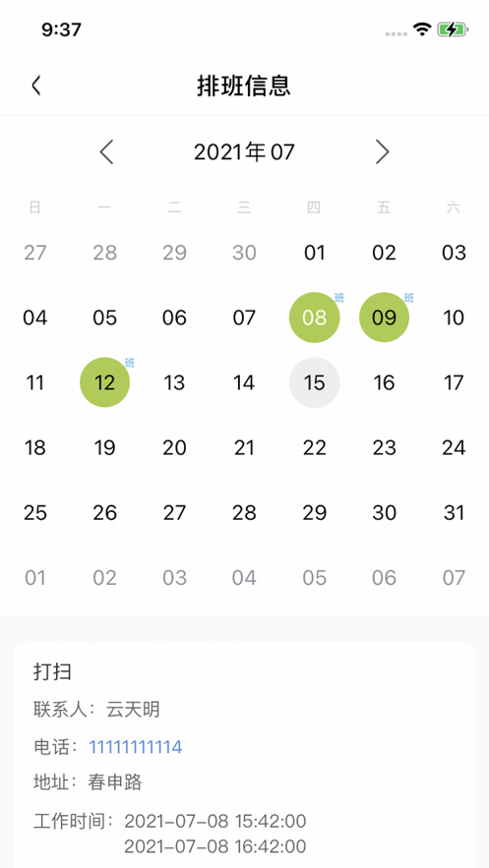Screen dimensions: 489x868
Task: Open the 2021年07 month title
Action: [x=244, y=151]
